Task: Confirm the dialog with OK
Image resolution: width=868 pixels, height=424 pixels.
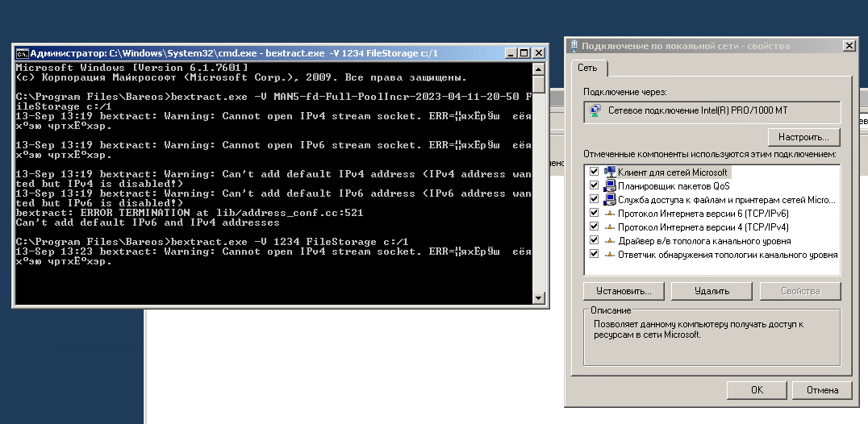Action: (x=756, y=390)
